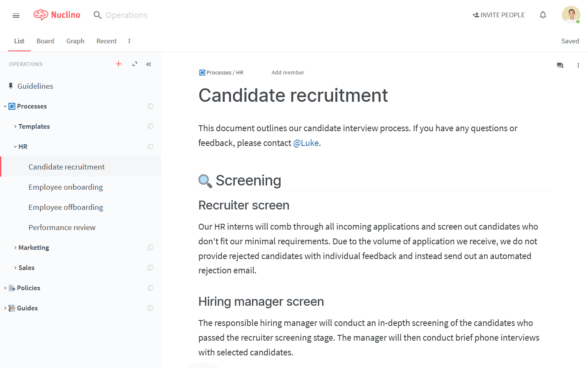This screenshot has width=588, height=368.
Task: Toggle the multi-select box for Processes
Action: (x=150, y=106)
